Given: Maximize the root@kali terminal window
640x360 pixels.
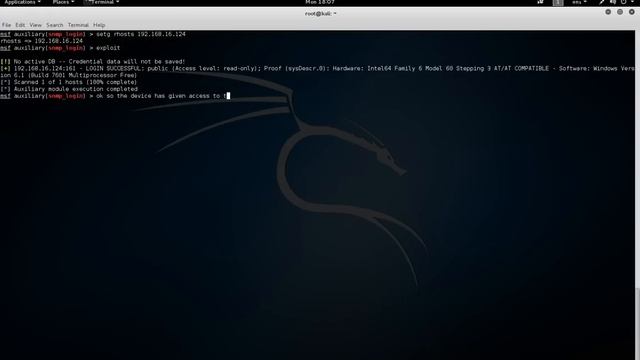Looking at the screenshot, I should [x=620, y=12].
